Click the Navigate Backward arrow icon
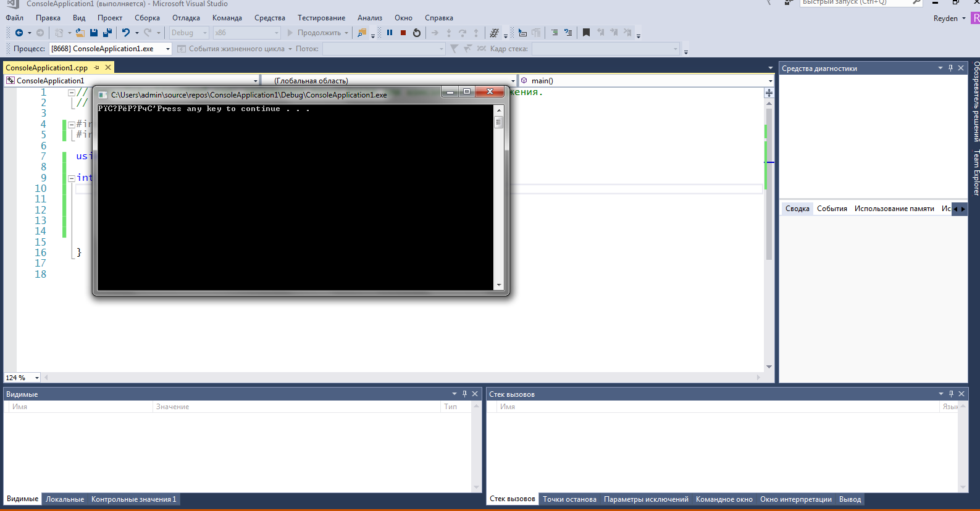 coord(19,33)
